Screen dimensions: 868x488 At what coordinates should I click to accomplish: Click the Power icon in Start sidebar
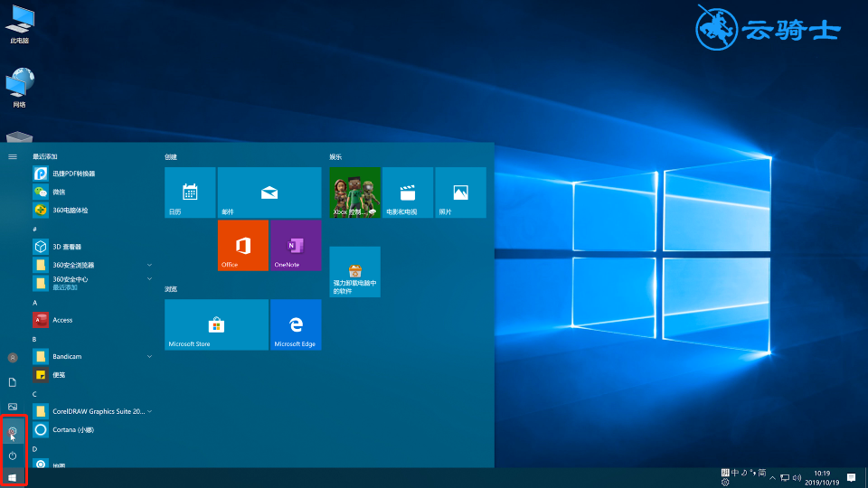[x=13, y=455]
